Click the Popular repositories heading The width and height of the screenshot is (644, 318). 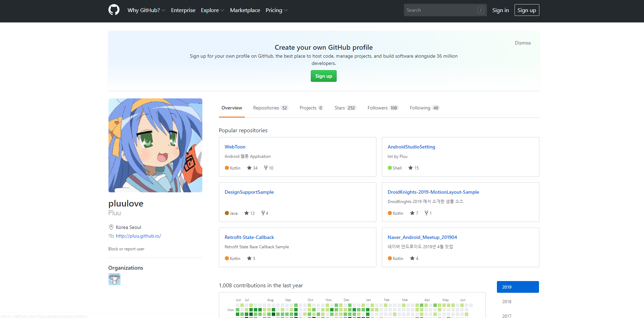point(243,130)
